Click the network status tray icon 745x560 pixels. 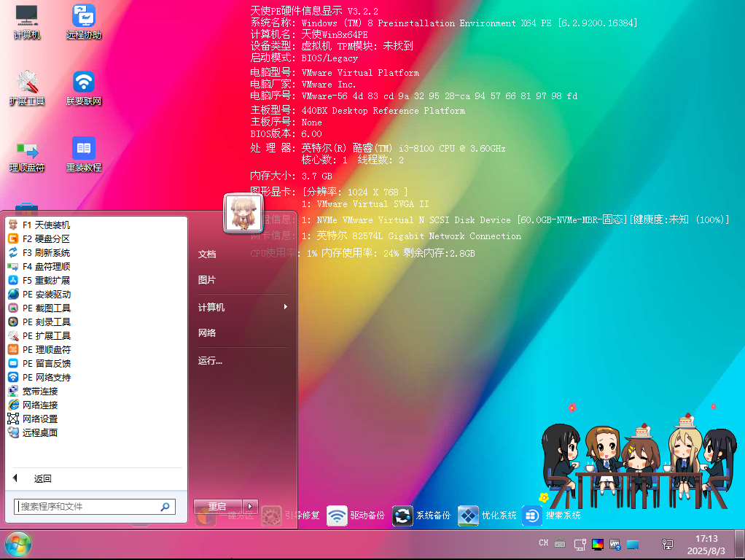667,544
